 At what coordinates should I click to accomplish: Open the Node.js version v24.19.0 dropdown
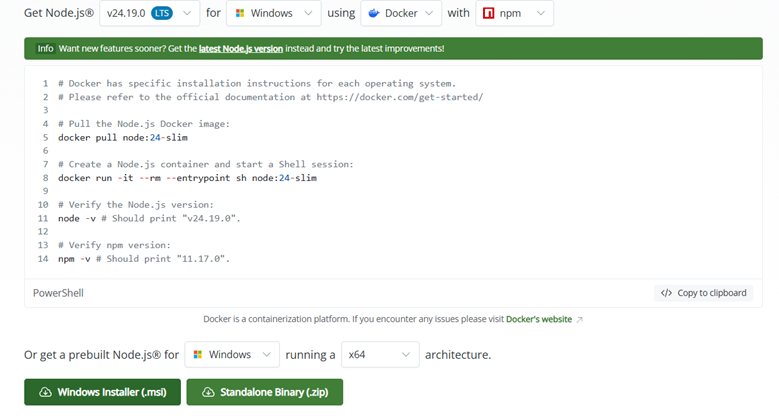click(150, 13)
